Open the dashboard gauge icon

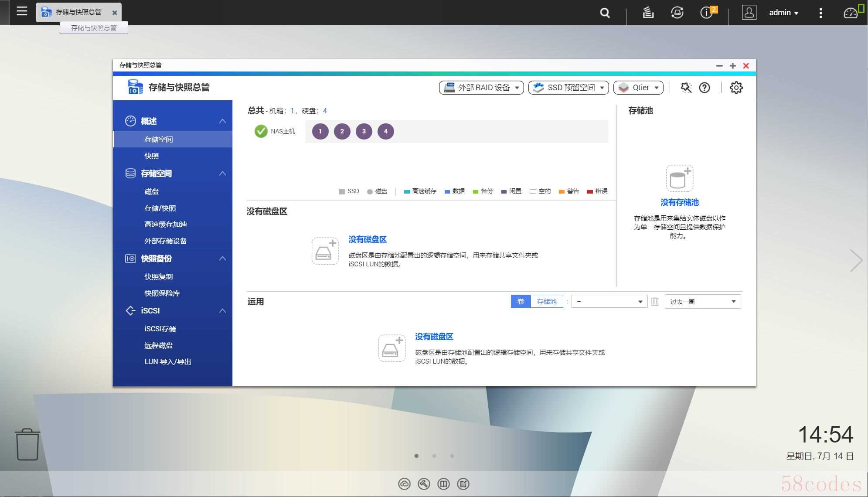point(850,13)
